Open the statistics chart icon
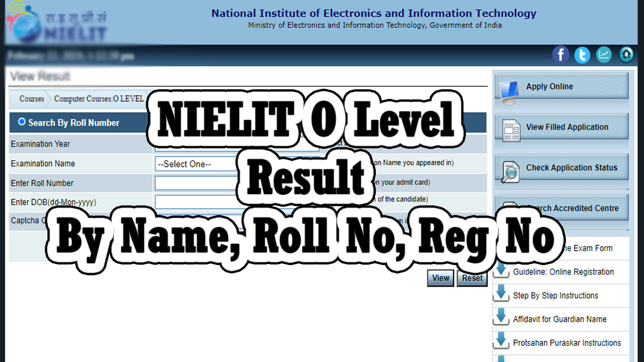This screenshot has height=362, width=644. click(604, 55)
